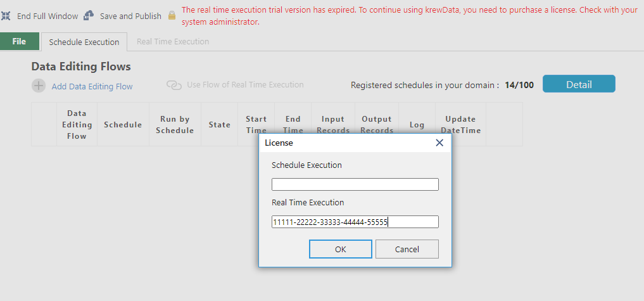Switch to Schedule Execution tab
The height and width of the screenshot is (301, 644).
click(x=84, y=42)
